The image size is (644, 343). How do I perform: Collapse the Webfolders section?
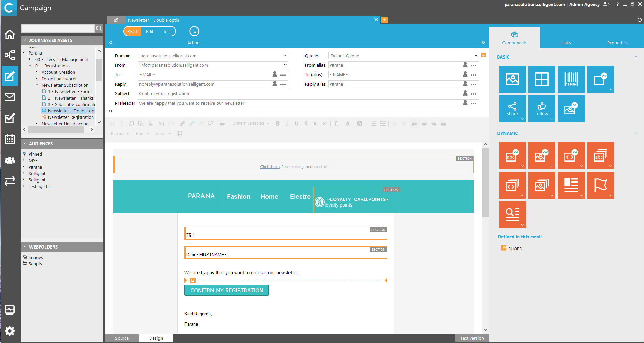tap(25, 246)
